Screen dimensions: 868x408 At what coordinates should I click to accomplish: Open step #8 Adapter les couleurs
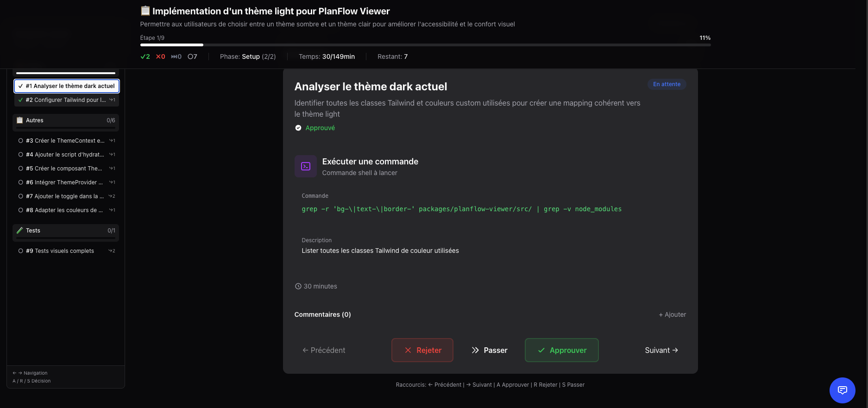point(67,210)
